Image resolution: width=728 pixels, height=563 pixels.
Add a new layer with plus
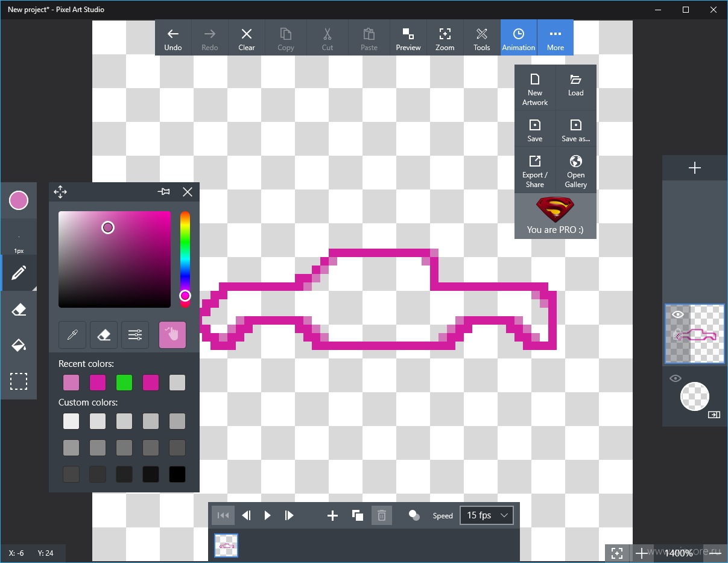(695, 168)
